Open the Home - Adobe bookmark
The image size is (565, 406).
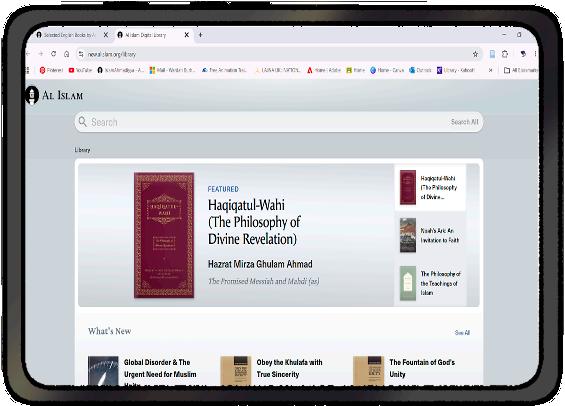[x=324, y=70]
